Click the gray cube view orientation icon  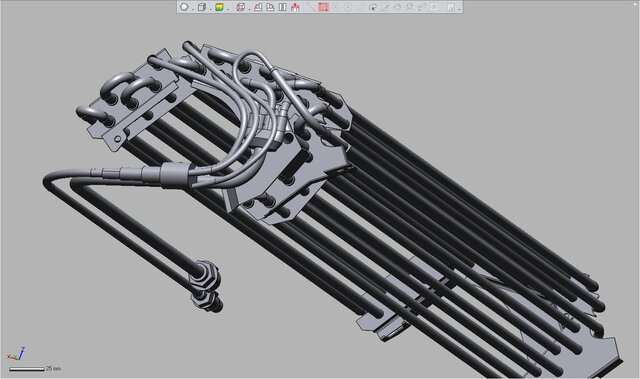click(x=201, y=7)
